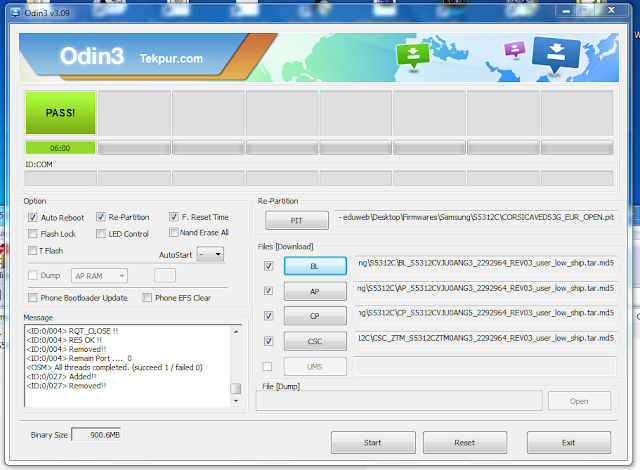Click the PIT button
Screen dimensions: 640x470
tap(297, 220)
